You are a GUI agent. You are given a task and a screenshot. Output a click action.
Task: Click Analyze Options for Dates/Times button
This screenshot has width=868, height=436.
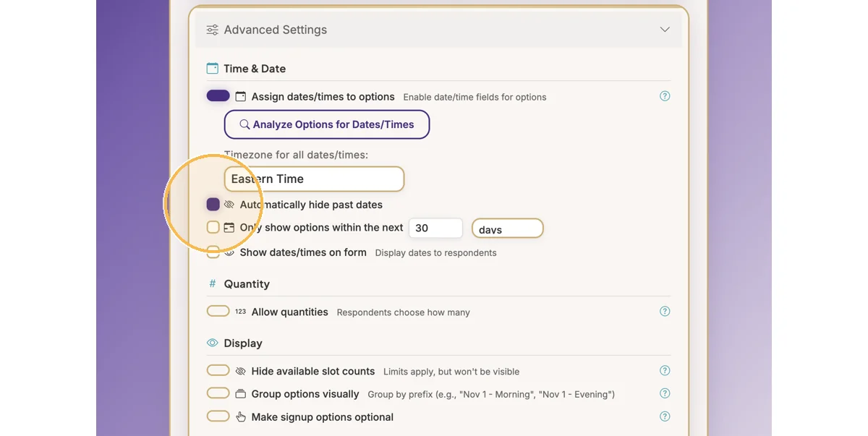point(327,124)
